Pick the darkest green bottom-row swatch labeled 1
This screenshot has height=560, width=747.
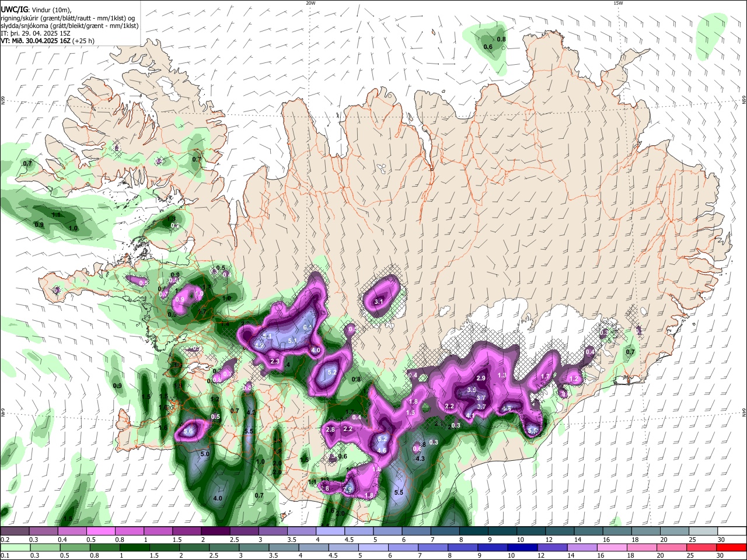134,547
